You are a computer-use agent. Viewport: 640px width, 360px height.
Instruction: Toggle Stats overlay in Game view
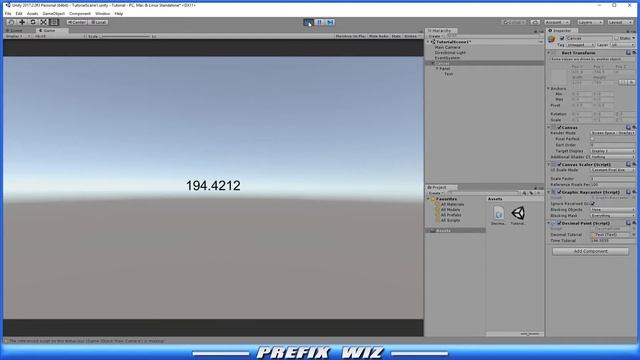(396, 36)
